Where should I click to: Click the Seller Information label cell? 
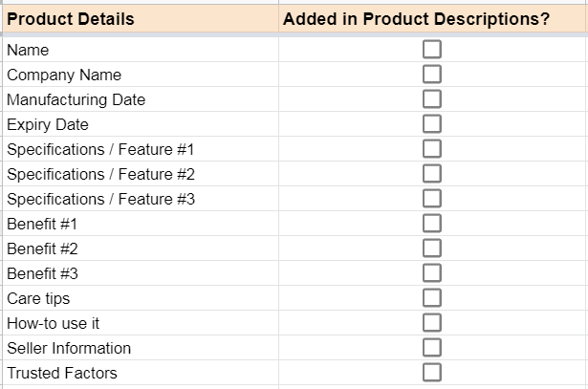(139, 348)
